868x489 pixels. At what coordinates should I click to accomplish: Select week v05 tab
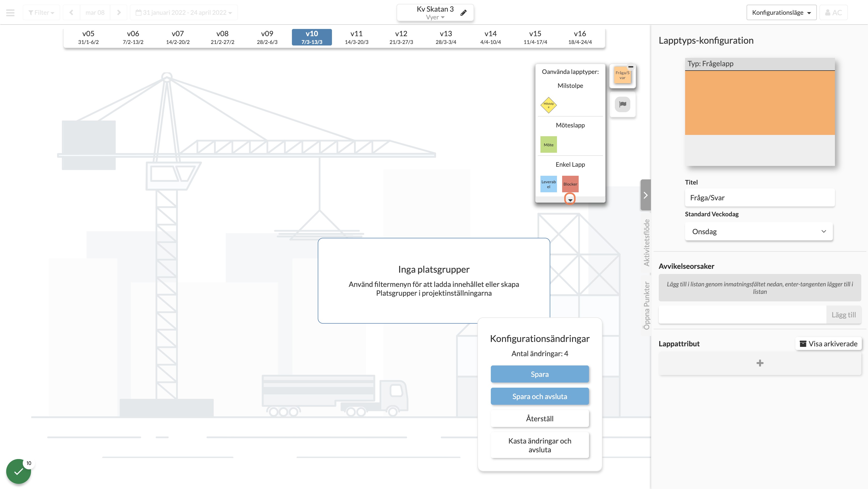[x=88, y=37]
